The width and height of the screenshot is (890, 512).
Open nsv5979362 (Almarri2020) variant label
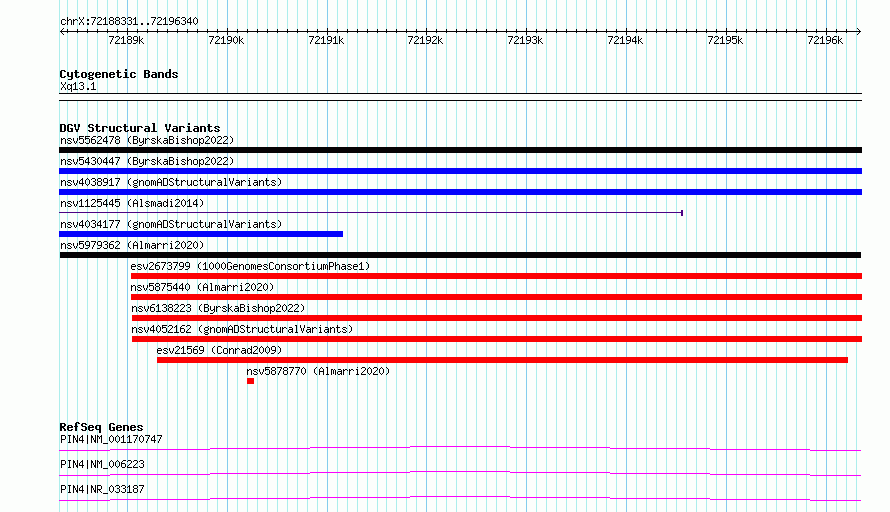pos(132,245)
